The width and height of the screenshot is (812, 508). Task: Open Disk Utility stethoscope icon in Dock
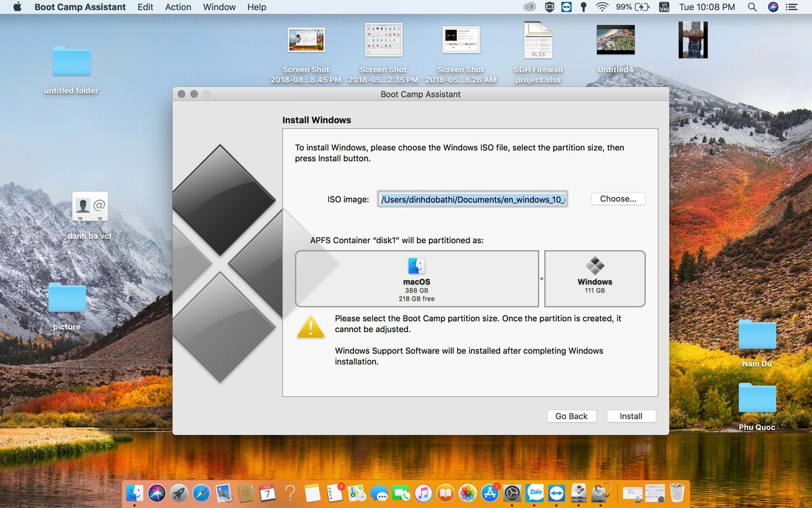point(601,492)
